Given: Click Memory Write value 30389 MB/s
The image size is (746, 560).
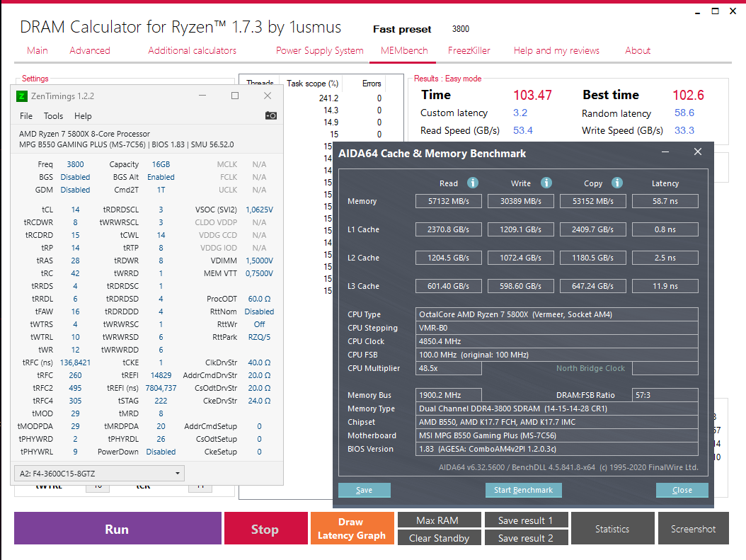Looking at the screenshot, I should [520, 201].
